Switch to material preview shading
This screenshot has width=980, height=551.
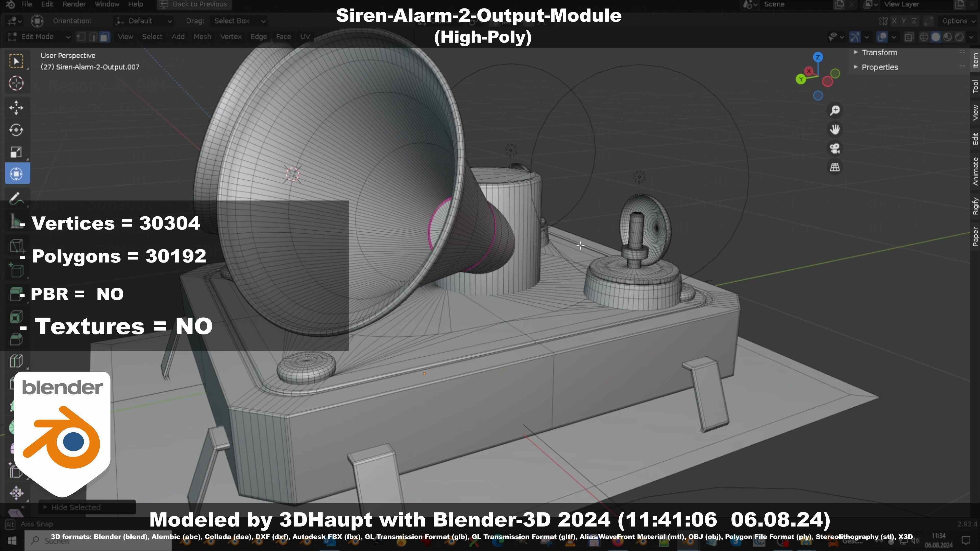tap(948, 37)
